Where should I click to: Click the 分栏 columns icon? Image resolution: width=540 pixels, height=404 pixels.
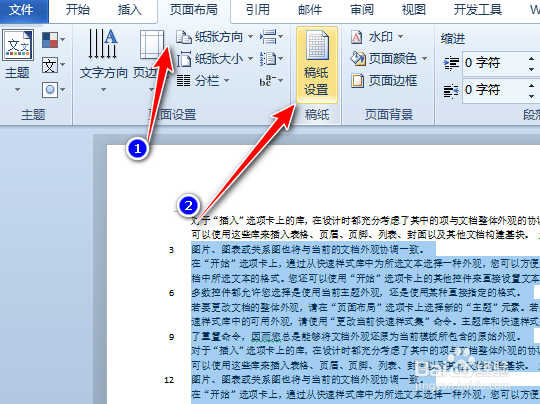tap(183, 81)
